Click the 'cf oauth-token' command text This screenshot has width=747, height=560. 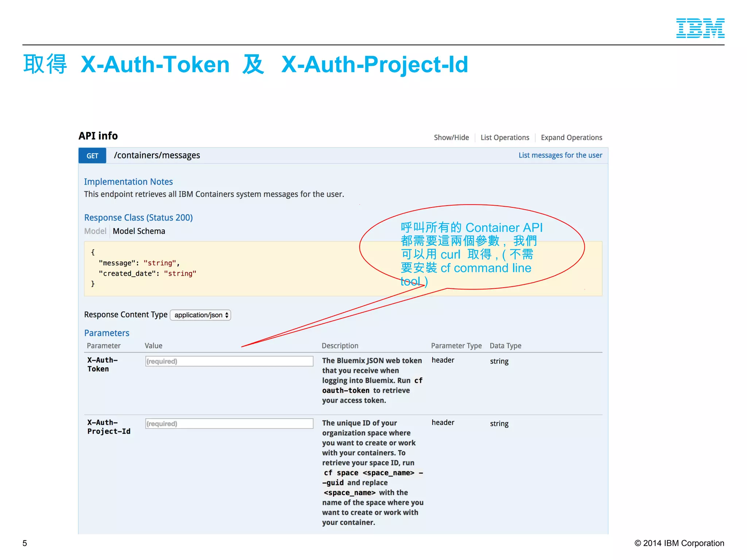tap(372, 385)
